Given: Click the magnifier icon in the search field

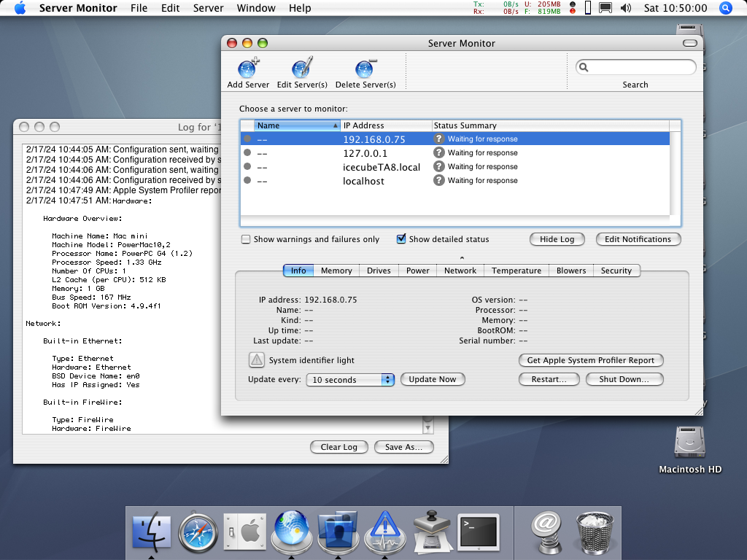Looking at the screenshot, I should click(584, 67).
